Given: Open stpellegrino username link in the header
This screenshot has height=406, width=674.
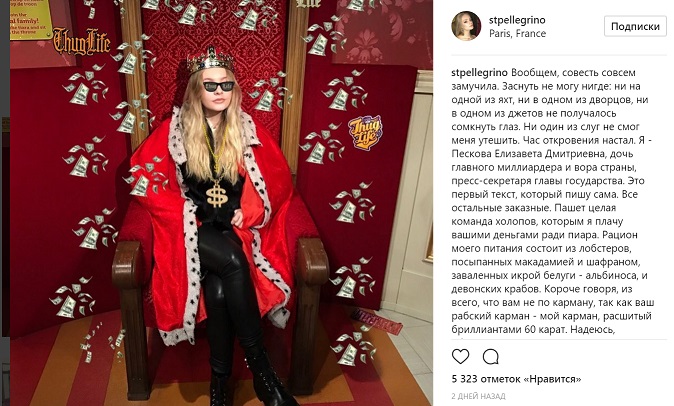Looking at the screenshot, I should click(517, 20).
